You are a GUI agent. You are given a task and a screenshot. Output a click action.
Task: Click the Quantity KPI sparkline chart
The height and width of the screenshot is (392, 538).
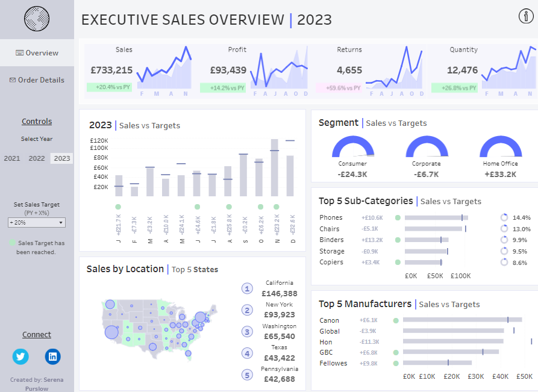coord(508,67)
